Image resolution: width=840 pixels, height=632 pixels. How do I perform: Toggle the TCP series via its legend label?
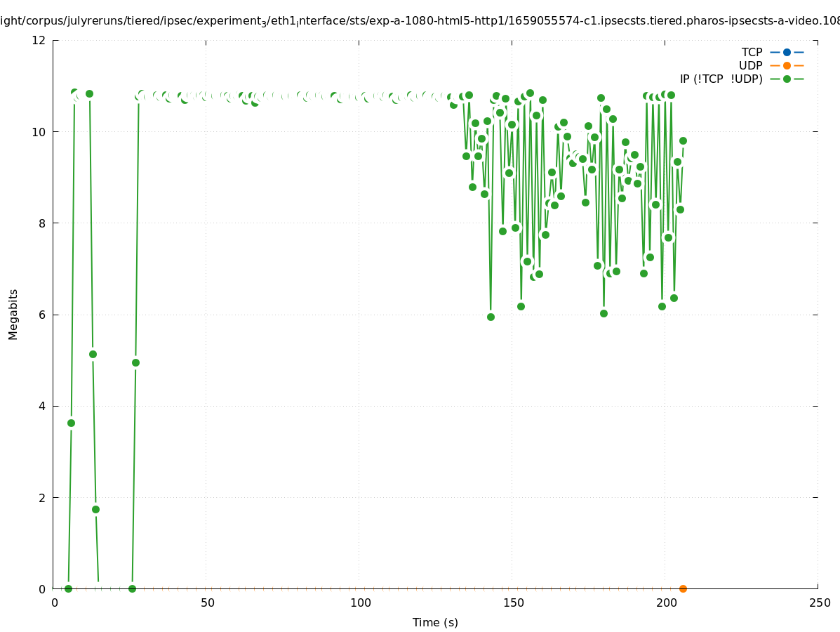coord(752,52)
